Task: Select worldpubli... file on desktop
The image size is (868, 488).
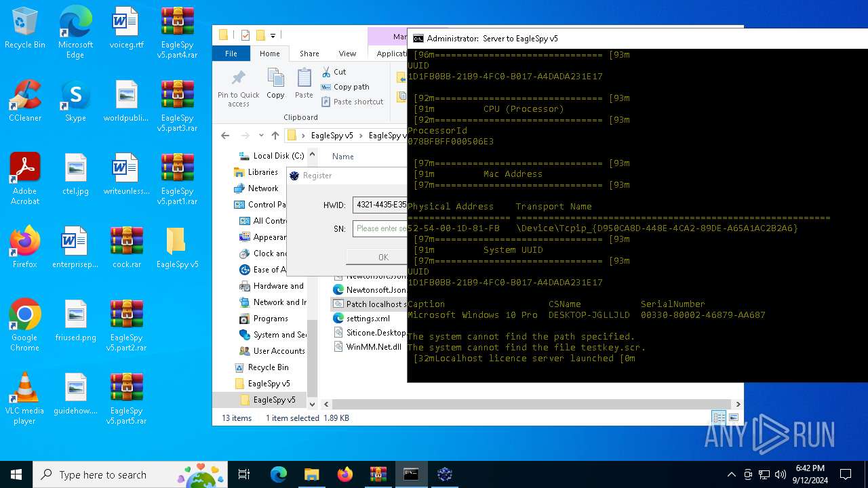Action: click(127, 101)
